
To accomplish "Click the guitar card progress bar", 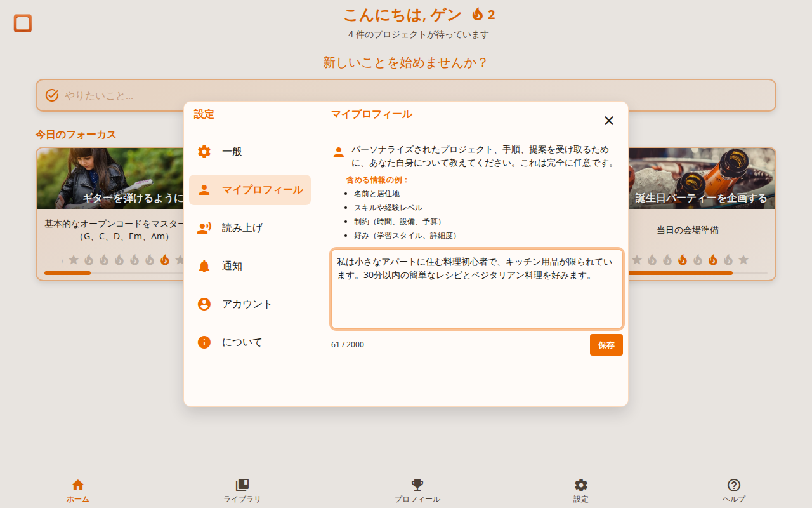I will pos(114,273).
